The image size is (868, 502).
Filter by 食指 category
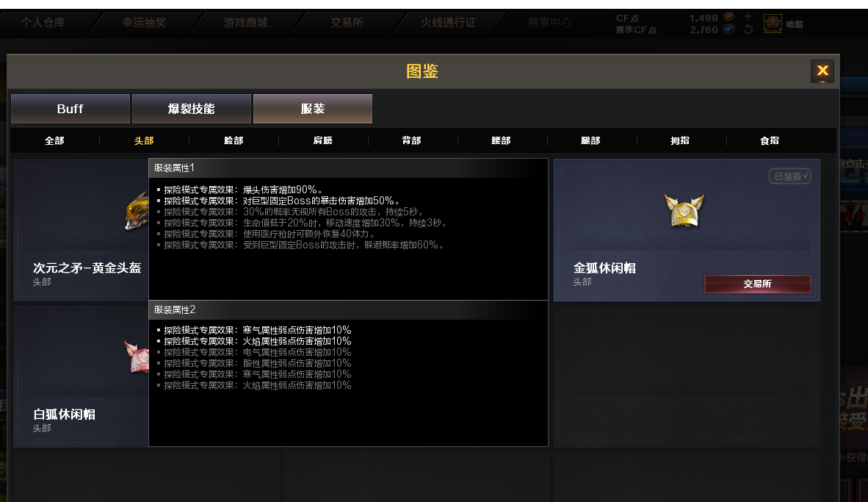(x=770, y=140)
